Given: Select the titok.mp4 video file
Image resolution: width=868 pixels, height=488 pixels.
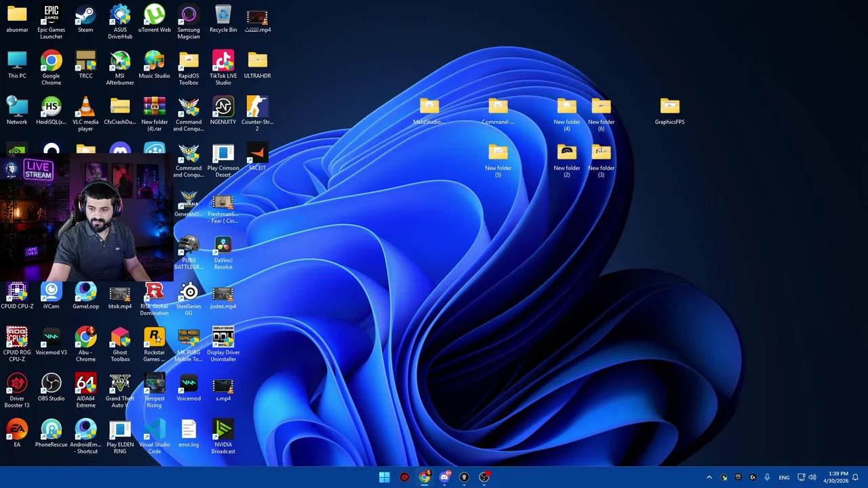Looking at the screenshot, I should click(x=120, y=298).
